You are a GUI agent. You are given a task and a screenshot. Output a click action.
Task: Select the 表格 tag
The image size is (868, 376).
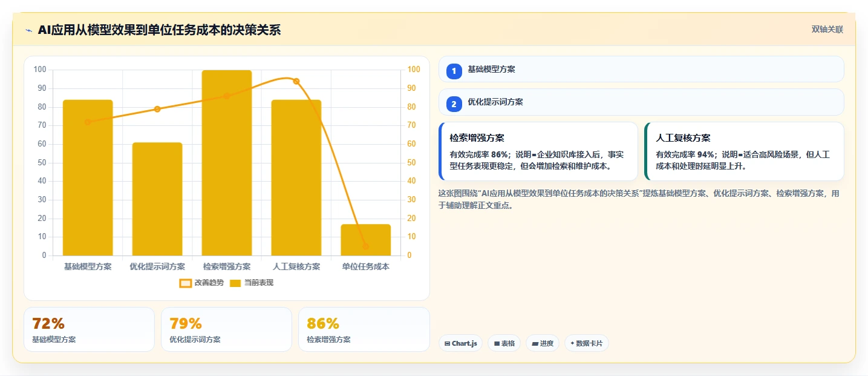point(504,343)
